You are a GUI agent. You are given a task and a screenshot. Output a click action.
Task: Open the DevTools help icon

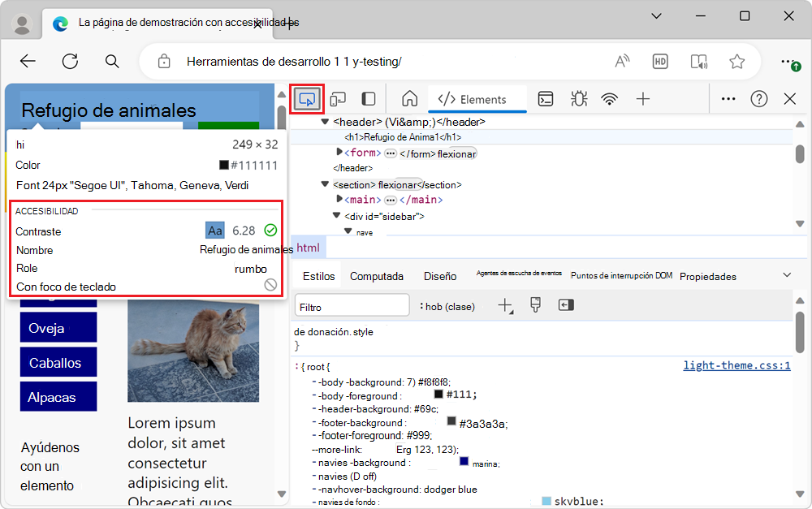point(759,98)
